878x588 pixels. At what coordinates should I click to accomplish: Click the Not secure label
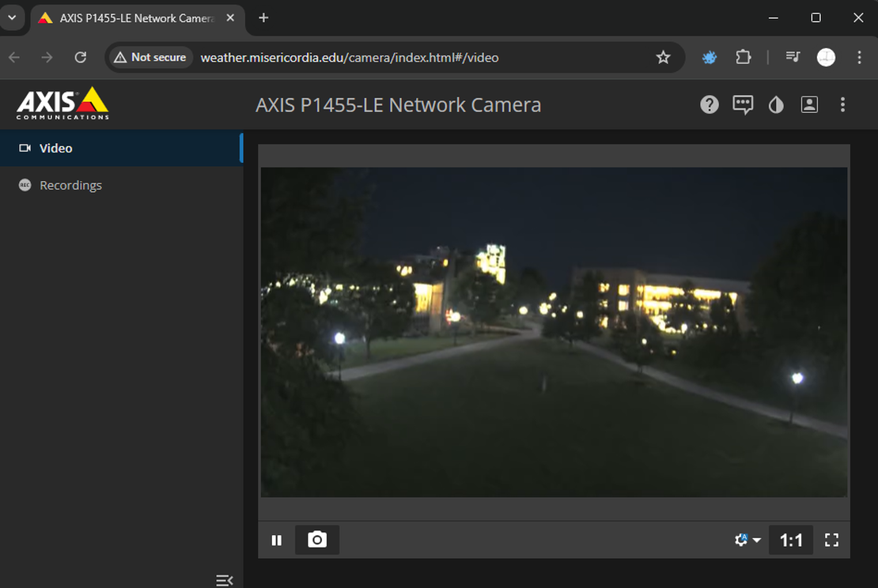pos(149,57)
